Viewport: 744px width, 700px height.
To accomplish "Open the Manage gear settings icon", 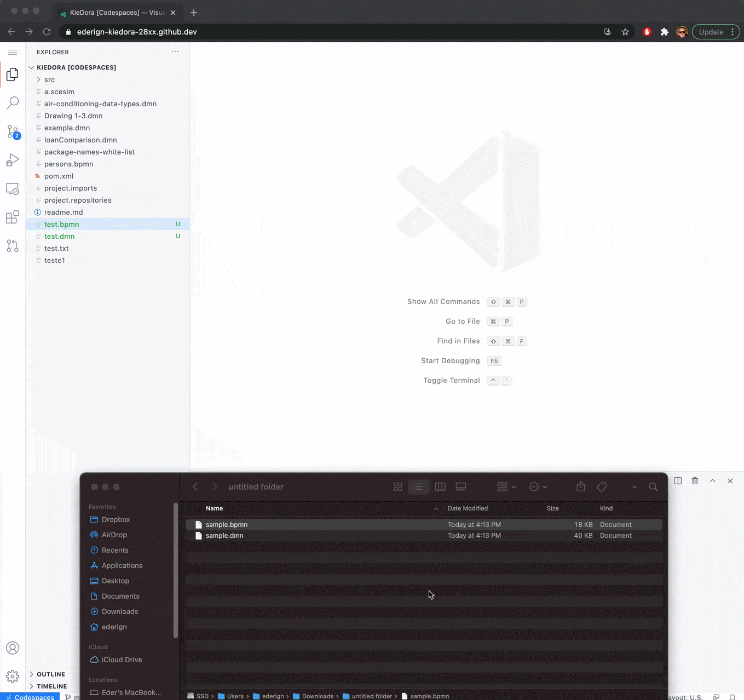I will (x=13, y=676).
